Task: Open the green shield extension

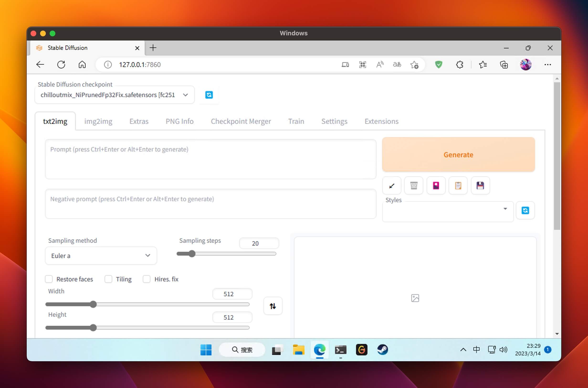Action: (x=439, y=65)
